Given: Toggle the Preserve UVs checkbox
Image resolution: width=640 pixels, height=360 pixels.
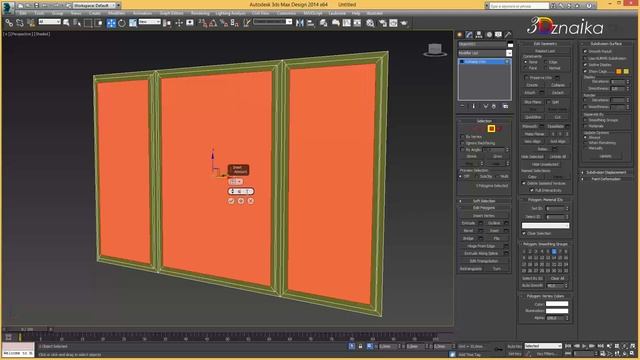Looking at the screenshot, I should pyautogui.click(x=526, y=78).
